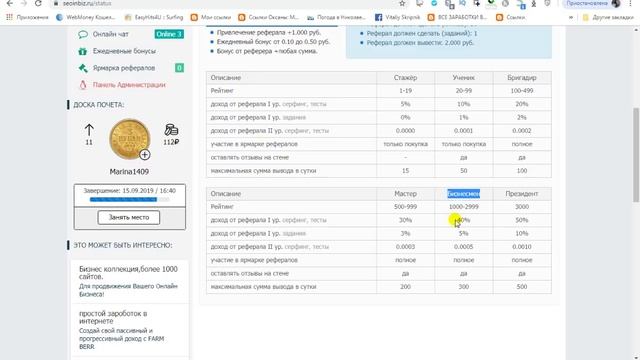Click the gavel icon beside Ярмарка рефералов
This screenshot has width=640, height=360.
(x=83, y=68)
